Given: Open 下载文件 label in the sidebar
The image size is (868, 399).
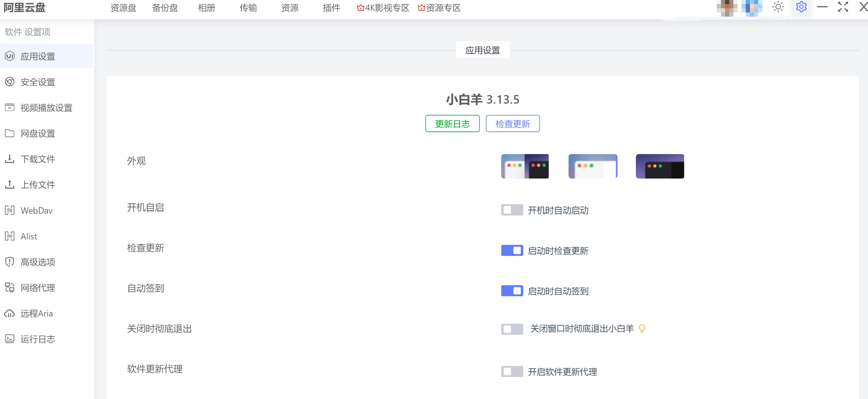Looking at the screenshot, I should (38, 159).
